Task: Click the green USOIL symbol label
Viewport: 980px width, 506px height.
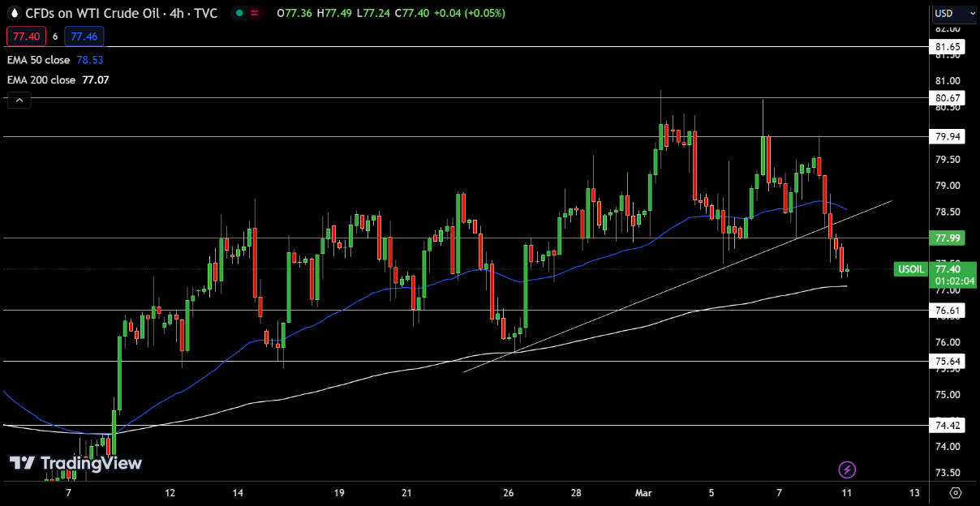Action: pyautogui.click(x=911, y=269)
